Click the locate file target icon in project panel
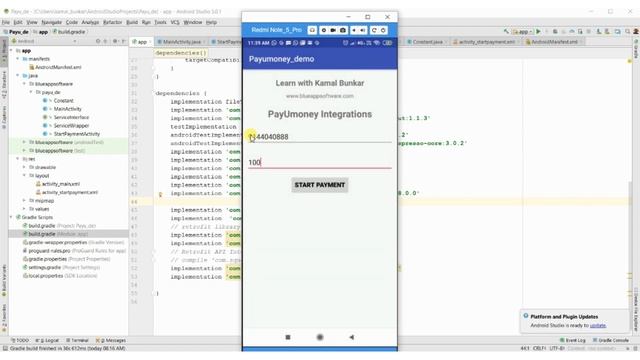640x360 pixels. (98, 41)
